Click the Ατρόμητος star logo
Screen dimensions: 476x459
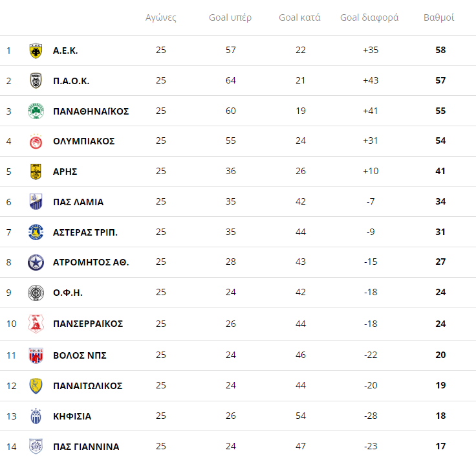tap(36, 262)
